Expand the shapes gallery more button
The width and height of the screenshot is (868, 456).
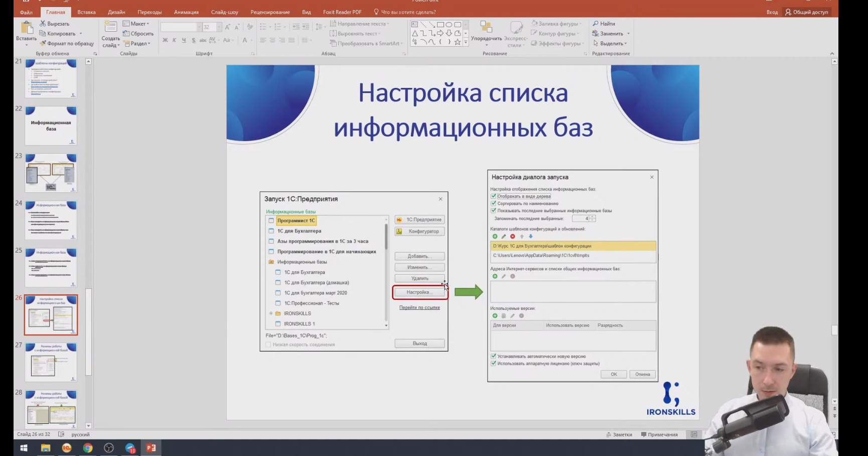466,42
